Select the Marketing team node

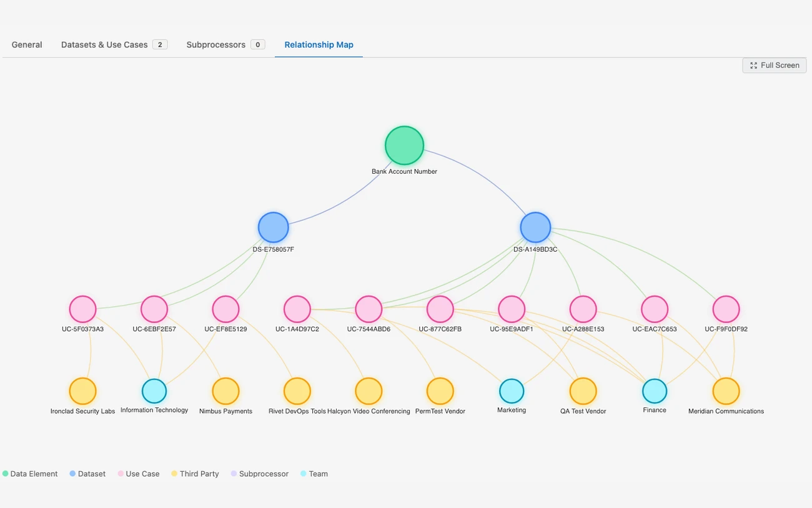(x=512, y=391)
